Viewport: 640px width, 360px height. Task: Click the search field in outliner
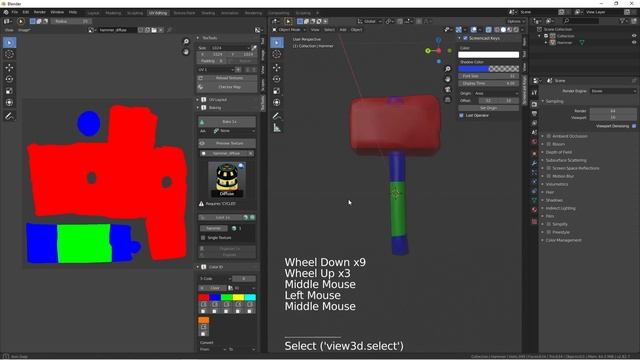coord(581,21)
